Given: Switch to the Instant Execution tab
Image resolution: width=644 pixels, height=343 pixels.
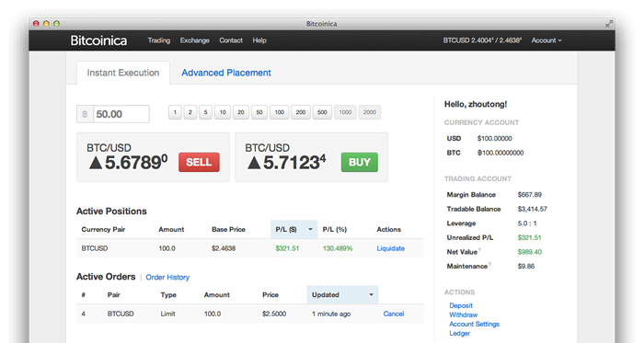Looking at the screenshot, I should point(122,73).
